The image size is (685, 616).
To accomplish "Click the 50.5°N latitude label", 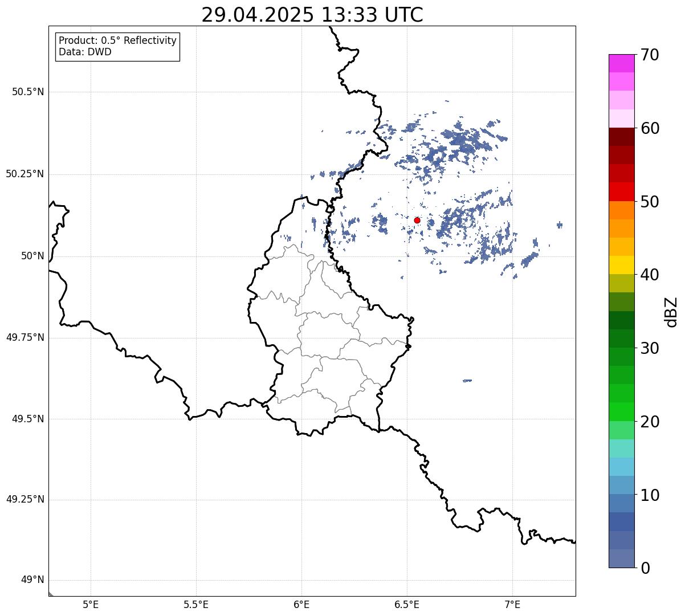I will [x=28, y=92].
